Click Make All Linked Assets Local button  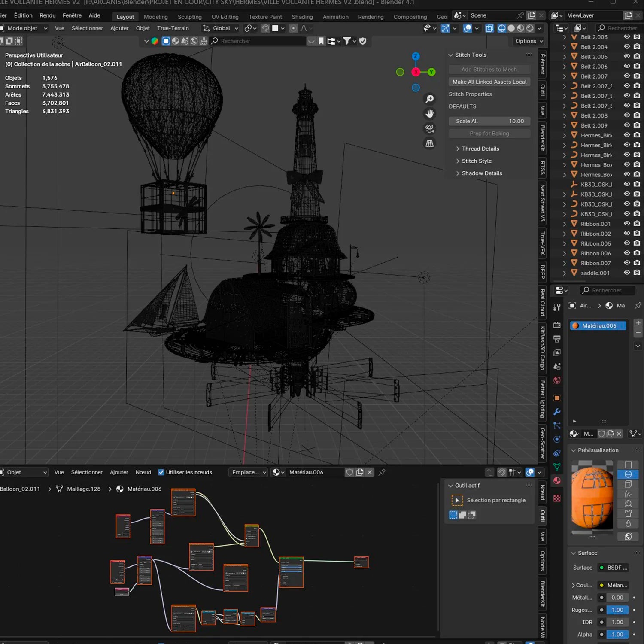click(489, 82)
